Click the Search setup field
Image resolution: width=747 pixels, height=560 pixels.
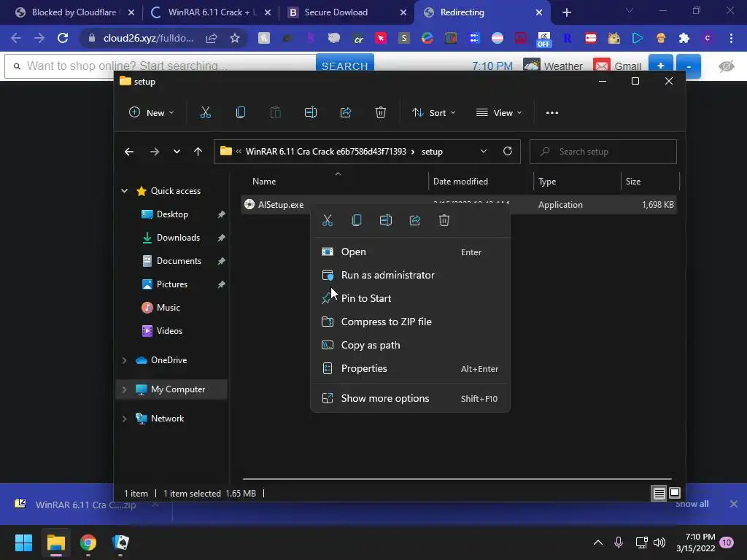(603, 152)
